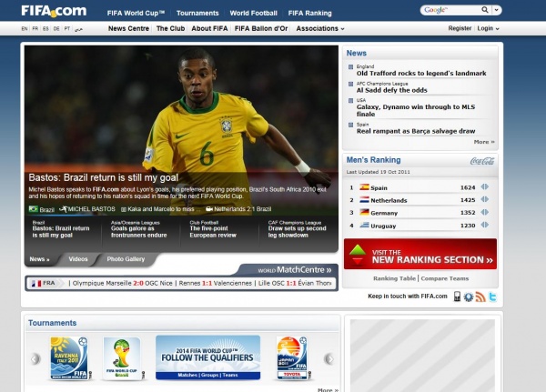The width and height of the screenshot is (546, 392).
Task: Expand the Associations dropdown
Action: [x=320, y=28]
